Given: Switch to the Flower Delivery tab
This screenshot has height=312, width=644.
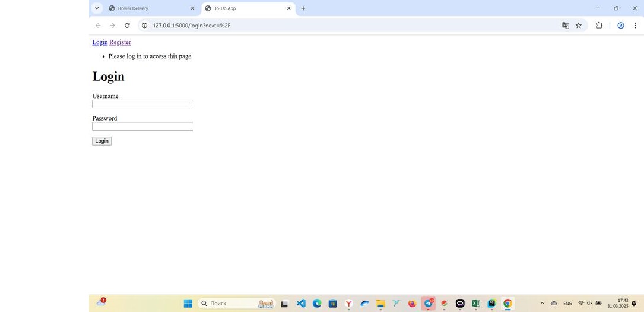Looking at the screenshot, I should point(151,8).
